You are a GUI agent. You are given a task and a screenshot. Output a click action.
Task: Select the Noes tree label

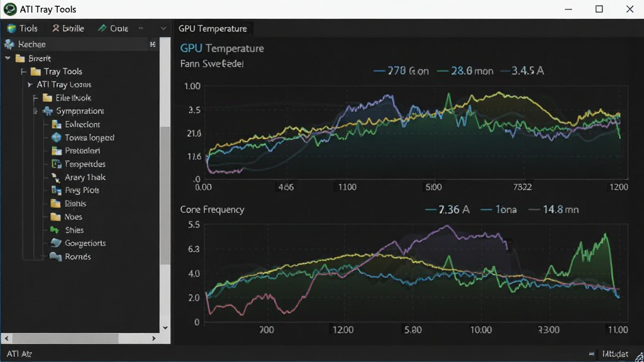coord(73,217)
